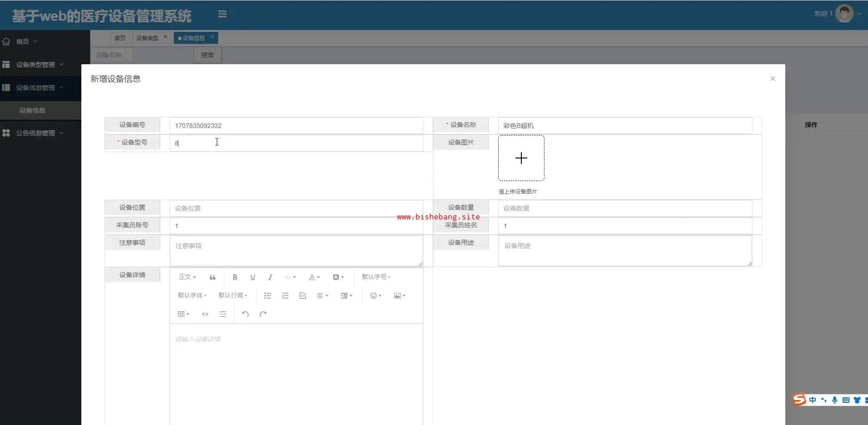Screen dimensions: 868x425
Task: Click the 设备数量 input field
Action: (625, 208)
